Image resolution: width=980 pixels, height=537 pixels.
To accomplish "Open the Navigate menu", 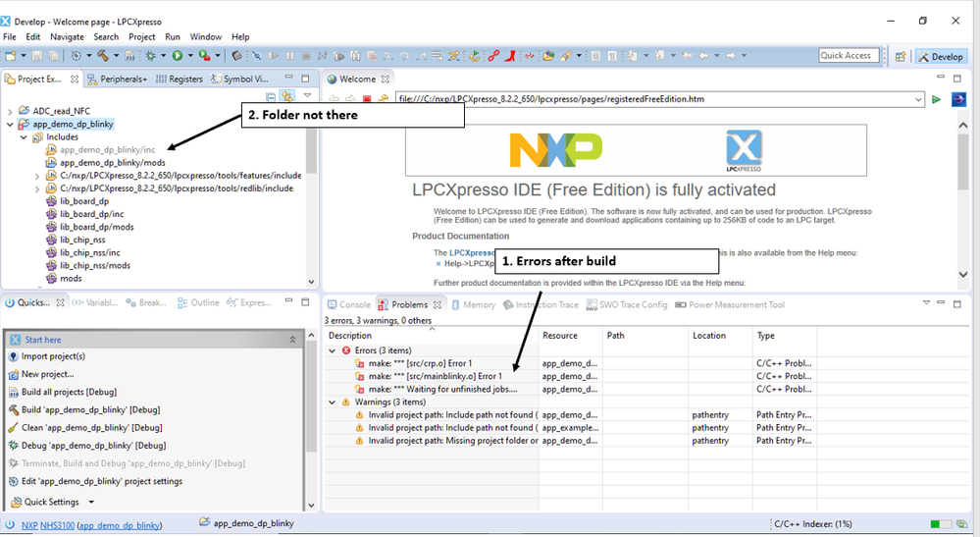I will 67,37.
